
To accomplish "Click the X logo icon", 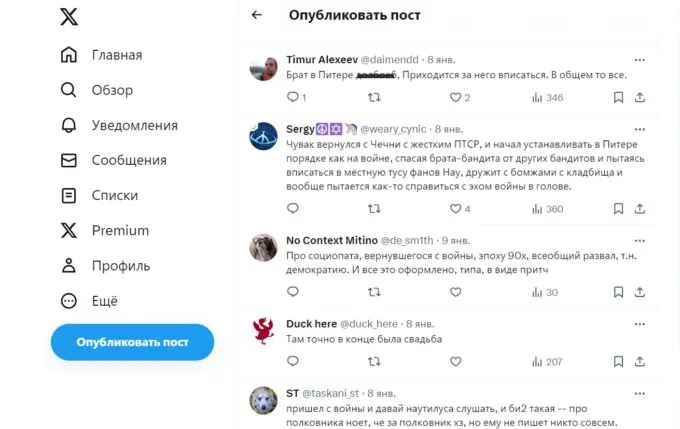I will pos(68,17).
